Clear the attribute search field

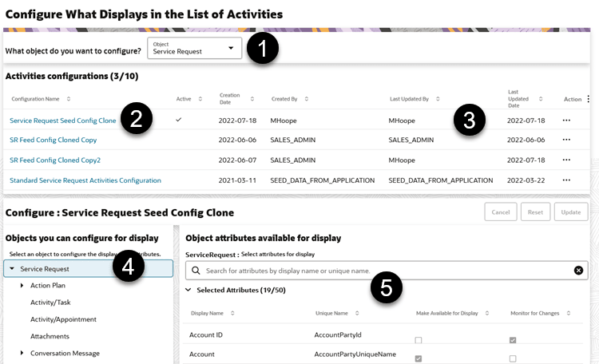[x=578, y=271]
